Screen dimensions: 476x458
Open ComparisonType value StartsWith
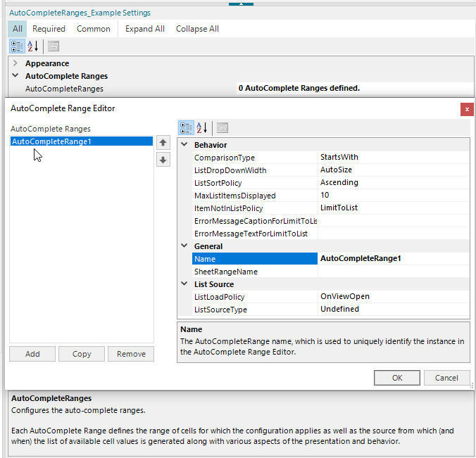tap(393, 157)
